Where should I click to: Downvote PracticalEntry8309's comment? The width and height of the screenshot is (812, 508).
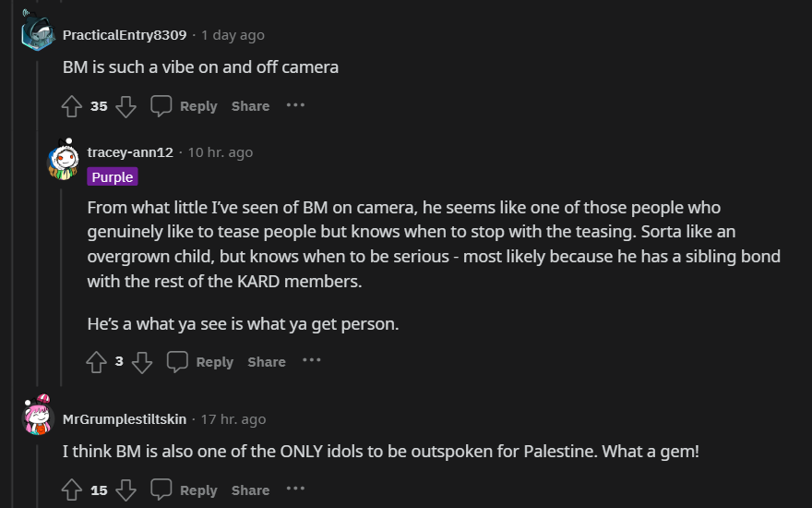click(126, 106)
